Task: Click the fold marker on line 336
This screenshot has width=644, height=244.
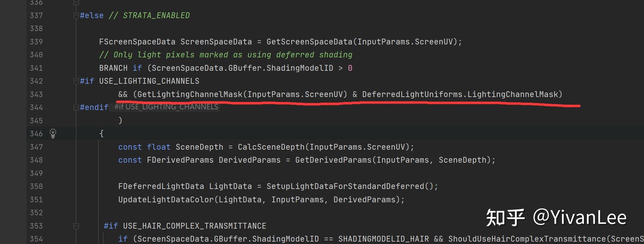Action: tap(76, 3)
